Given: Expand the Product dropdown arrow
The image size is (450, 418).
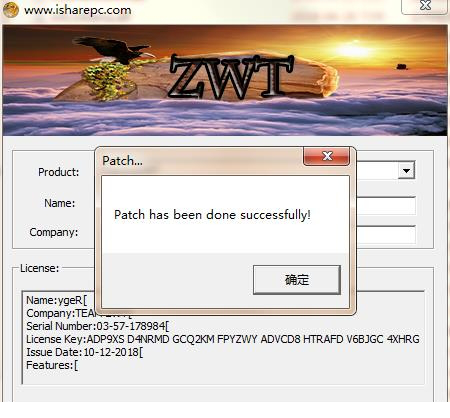Looking at the screenshot, I should [x=406, y=171].
